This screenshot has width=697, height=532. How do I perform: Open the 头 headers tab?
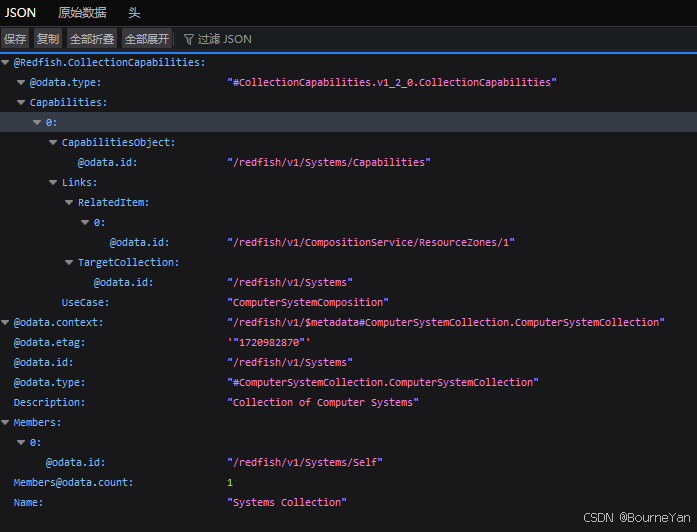click(x=134, y=13)
